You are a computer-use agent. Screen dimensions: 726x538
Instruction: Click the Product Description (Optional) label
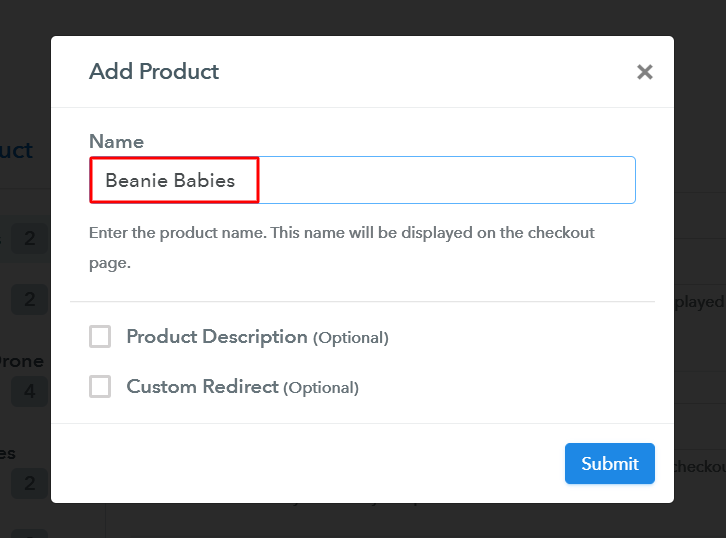[257, 337]
